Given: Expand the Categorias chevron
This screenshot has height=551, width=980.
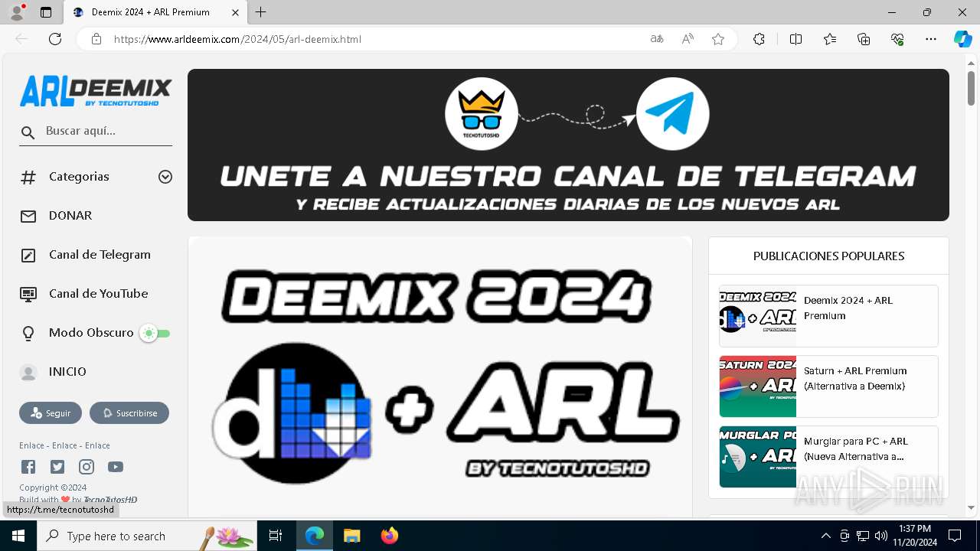Looking at the screenshot, I should (165, 177).
